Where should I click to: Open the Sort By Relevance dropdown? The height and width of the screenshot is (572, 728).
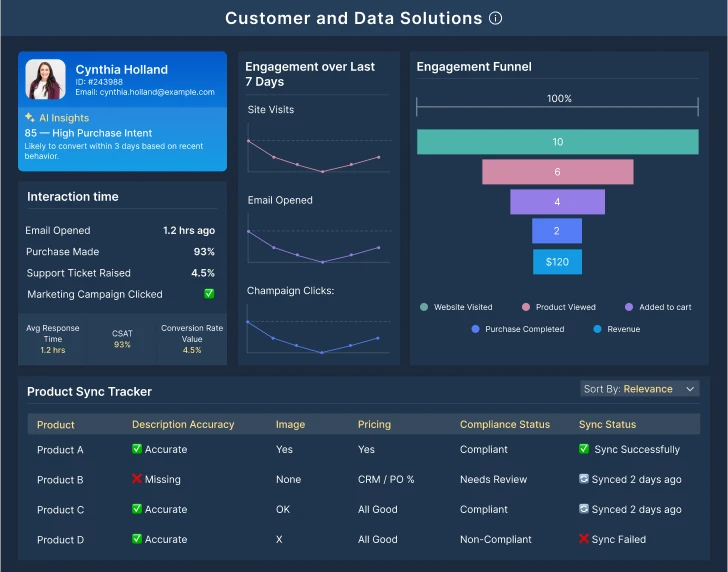click(640, 389)
